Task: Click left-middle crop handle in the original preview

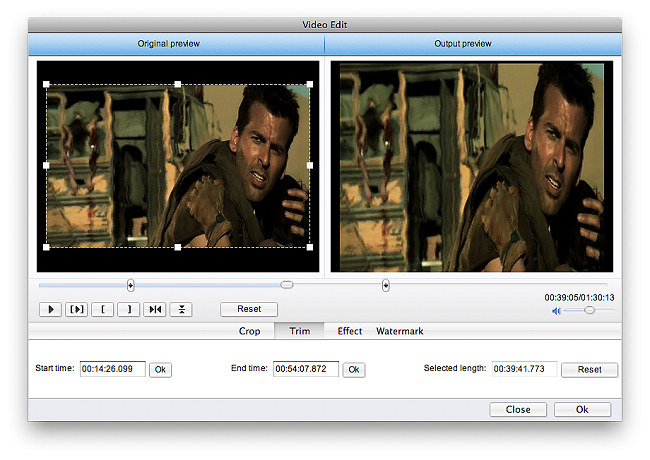Action: [x=46, y=165]
